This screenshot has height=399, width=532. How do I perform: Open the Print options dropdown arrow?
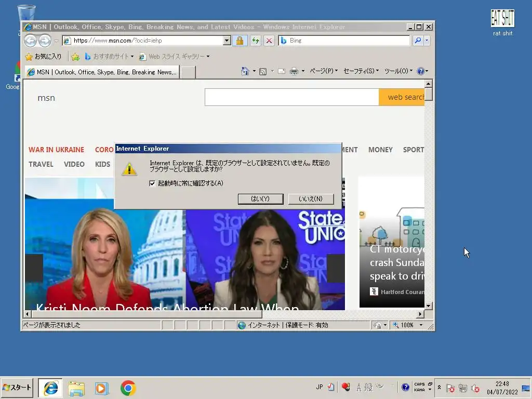[x=303, y=71]
